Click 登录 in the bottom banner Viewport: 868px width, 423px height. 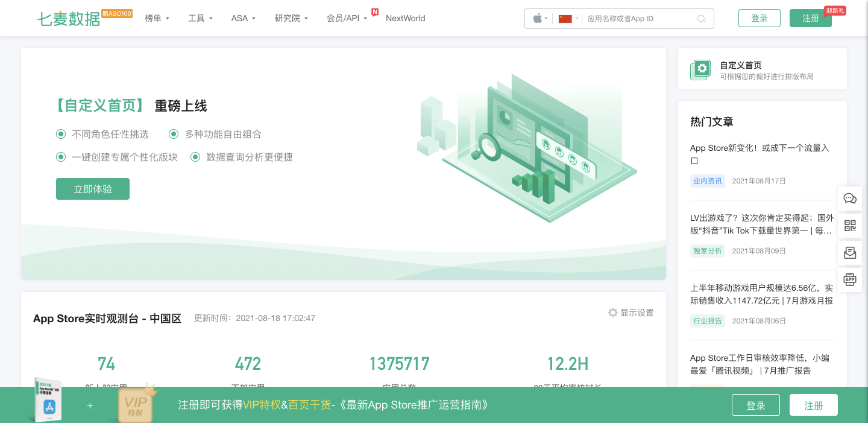point(756,406)
